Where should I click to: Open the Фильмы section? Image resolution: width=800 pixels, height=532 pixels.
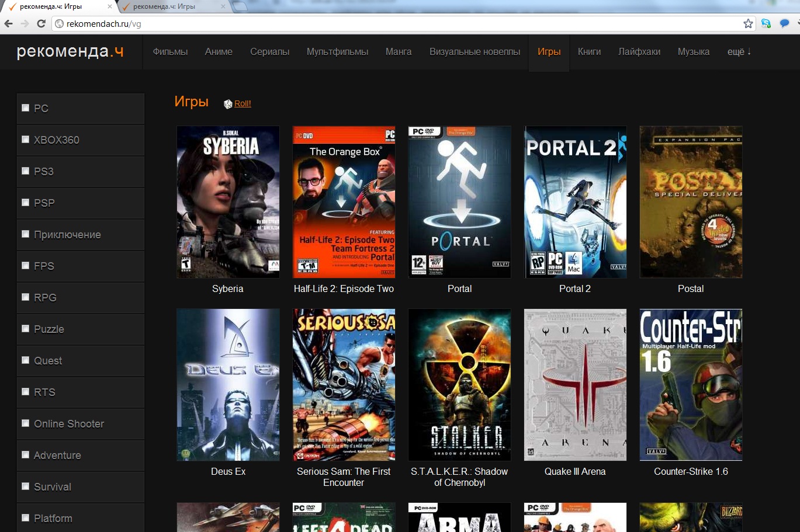pos(170,52)
